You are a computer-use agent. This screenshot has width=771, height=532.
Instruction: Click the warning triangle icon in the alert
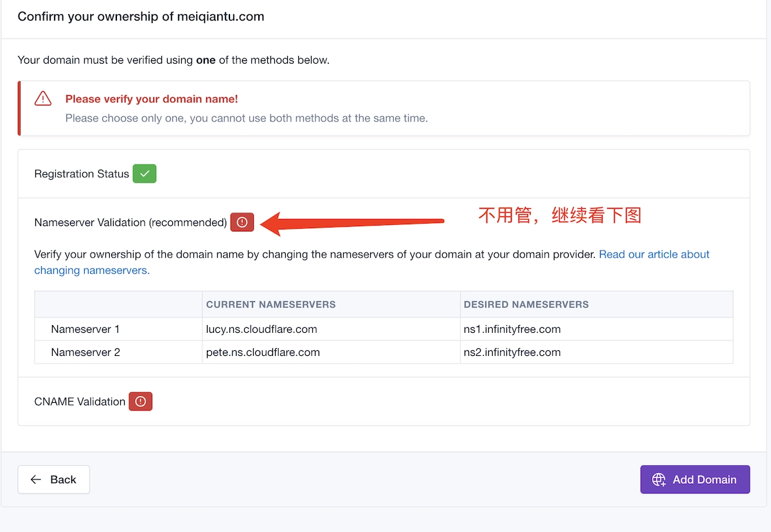pyautogui.click(x=43, y=98)
